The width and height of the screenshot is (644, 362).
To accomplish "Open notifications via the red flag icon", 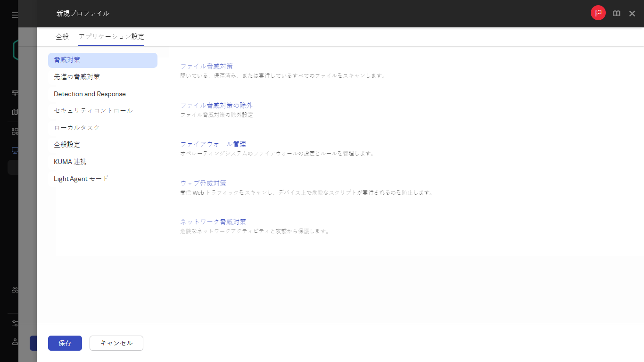I will (598, 13).
